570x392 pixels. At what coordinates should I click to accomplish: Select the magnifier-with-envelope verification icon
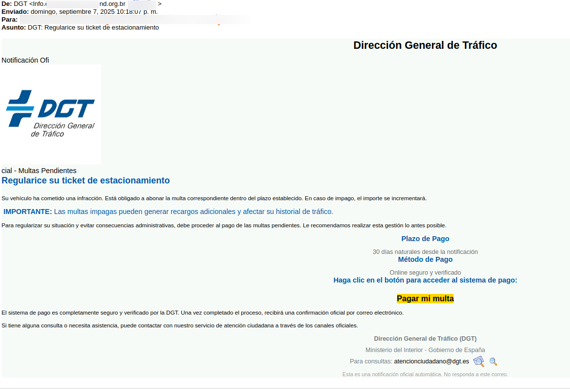point(478,361)
